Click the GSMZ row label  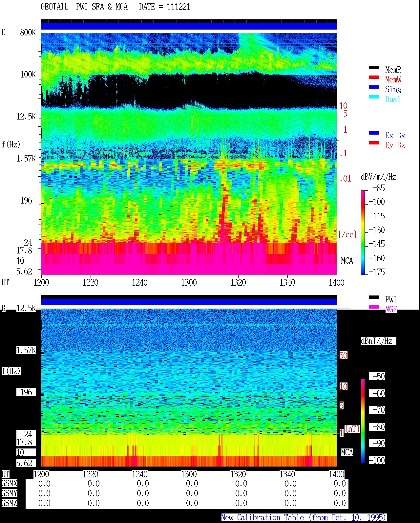9,503
